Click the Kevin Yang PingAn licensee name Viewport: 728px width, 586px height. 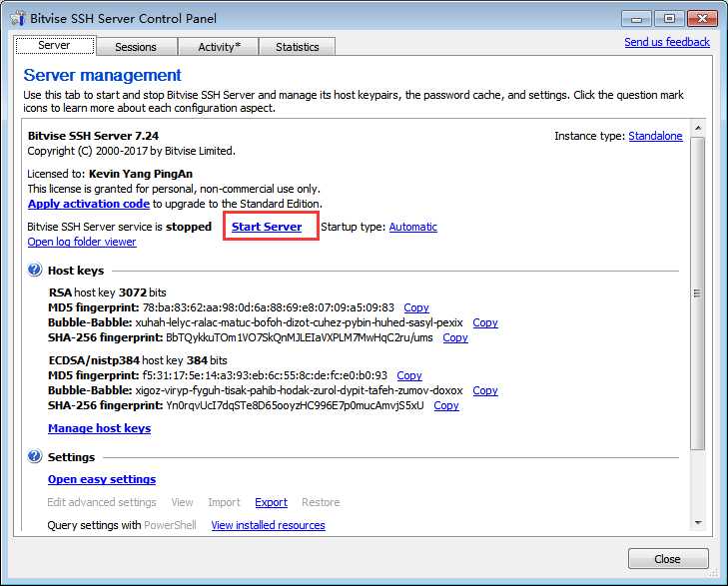click(x=141, y=174)
